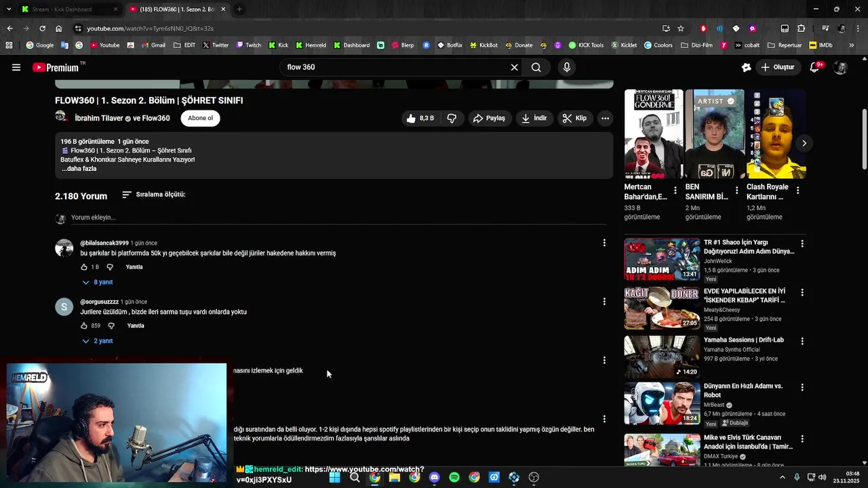Open the Twitter bookmark
Screen dimensions: 868x488
pyautogui.click(x=216, y=45)
